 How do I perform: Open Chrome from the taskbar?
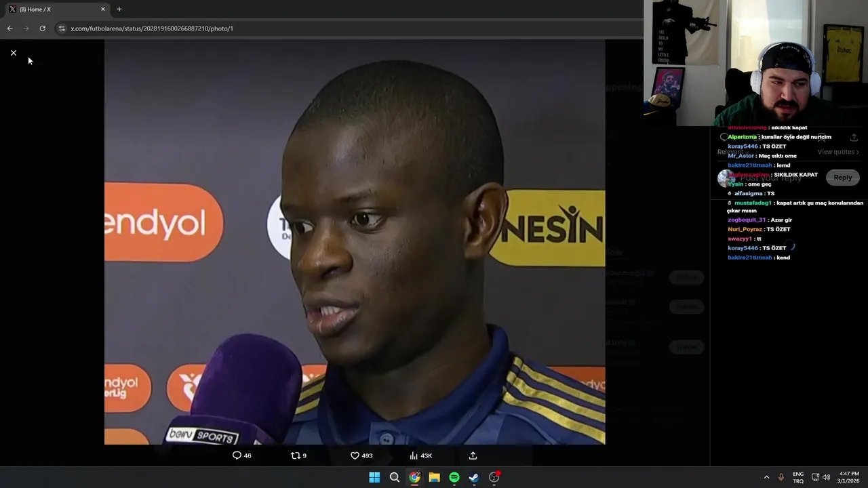pos(414,477)
